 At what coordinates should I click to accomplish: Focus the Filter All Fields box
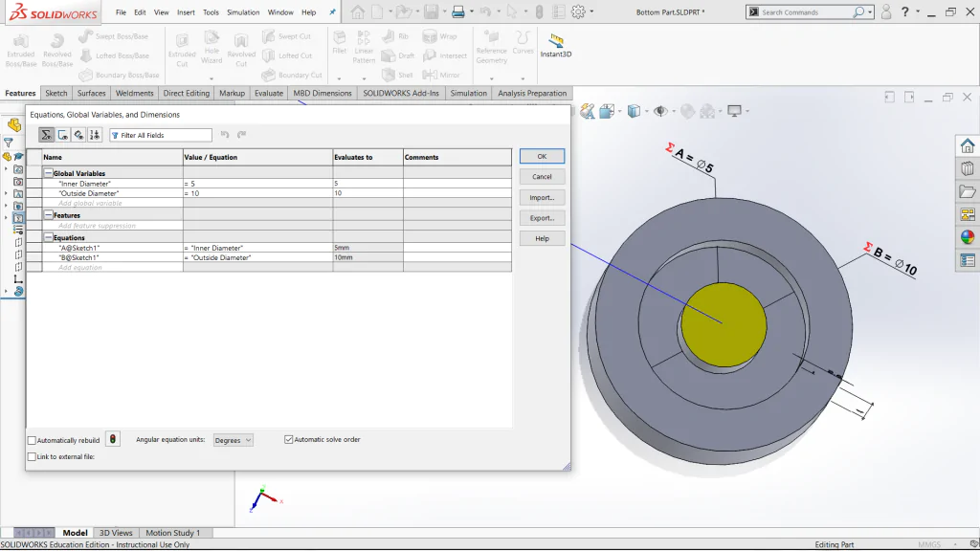point(161,135)
